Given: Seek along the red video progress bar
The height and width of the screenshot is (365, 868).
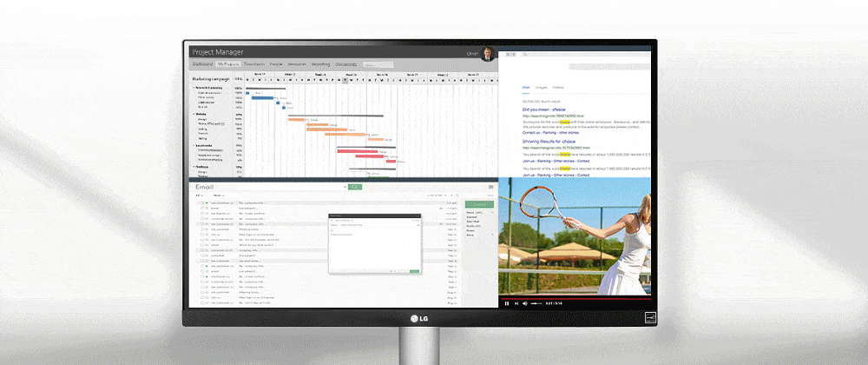Looking at the screenshot, I should coord(575,297).
